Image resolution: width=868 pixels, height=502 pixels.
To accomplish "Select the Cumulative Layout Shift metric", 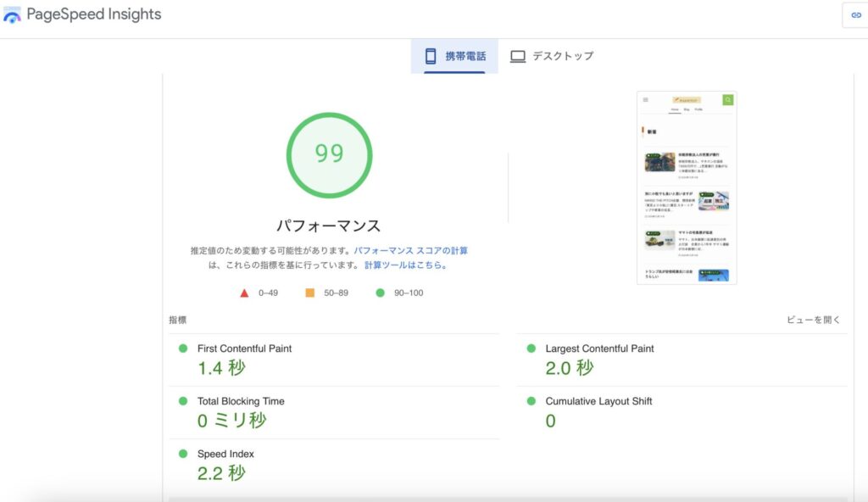I will [598, 401].
